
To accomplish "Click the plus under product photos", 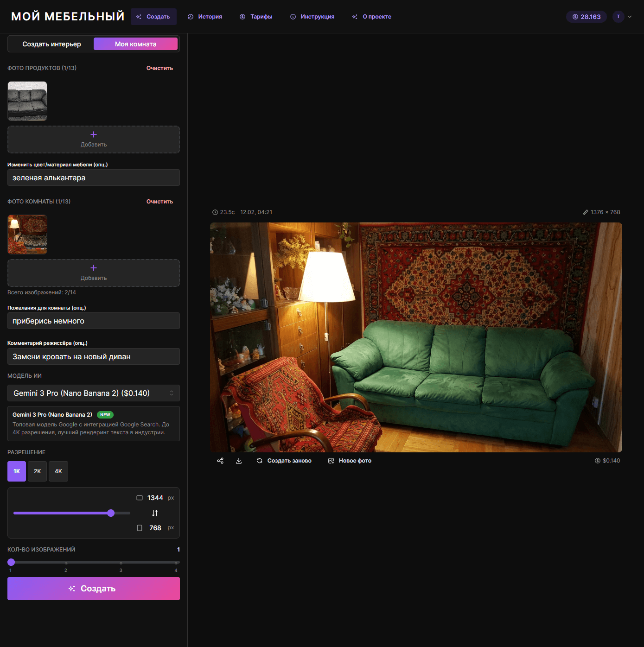I will [x=94, y=134].
